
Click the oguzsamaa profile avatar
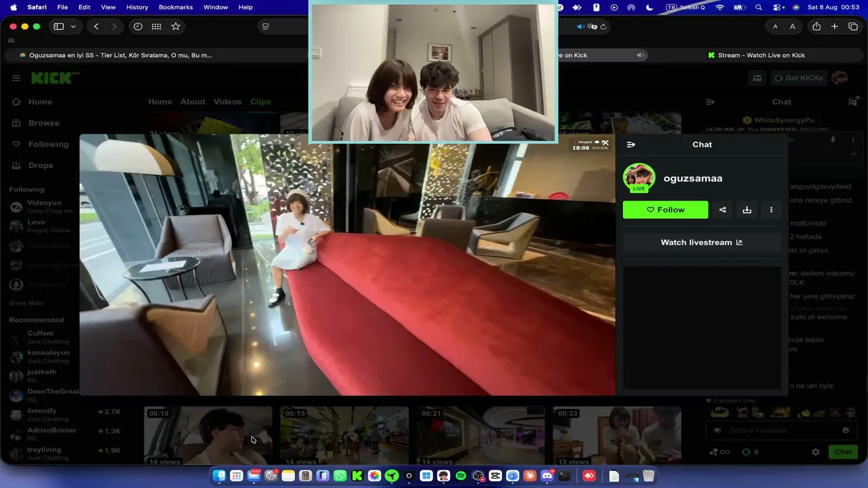click(639, 178)
